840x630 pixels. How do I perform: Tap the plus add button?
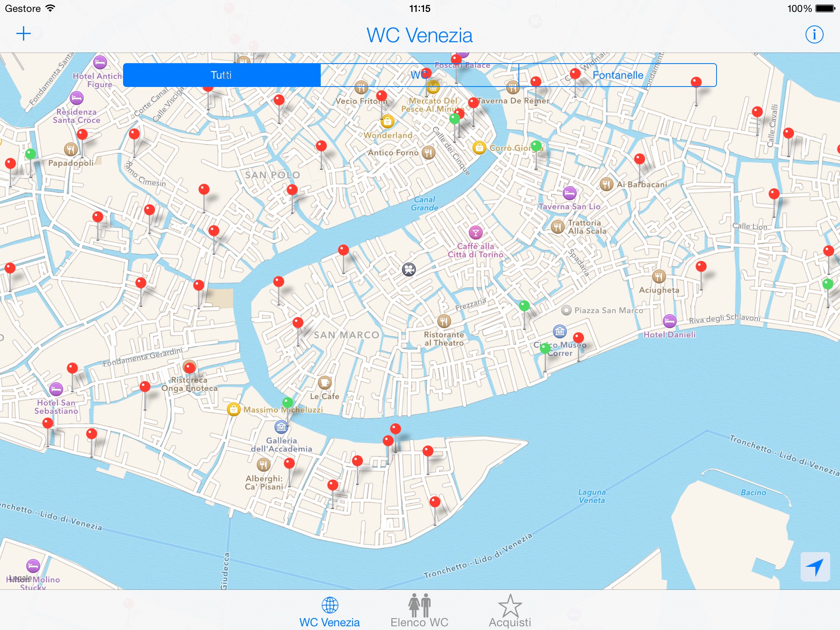(24, 34)
